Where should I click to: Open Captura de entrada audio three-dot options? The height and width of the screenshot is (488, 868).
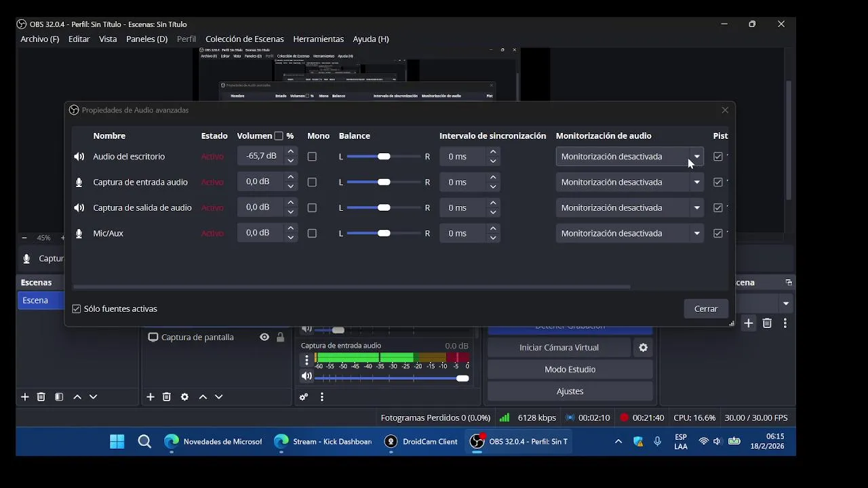click(x=307, y=360)
